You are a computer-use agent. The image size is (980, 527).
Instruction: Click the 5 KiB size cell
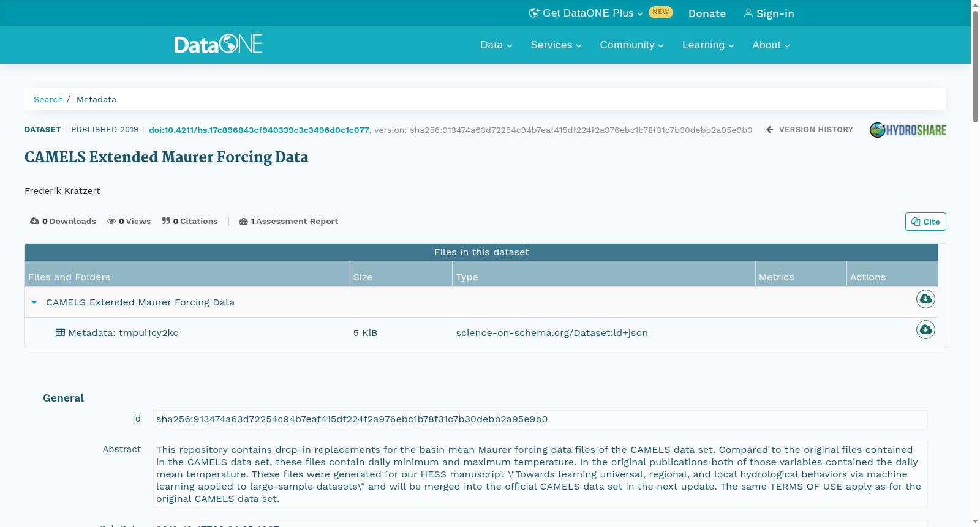365,333
